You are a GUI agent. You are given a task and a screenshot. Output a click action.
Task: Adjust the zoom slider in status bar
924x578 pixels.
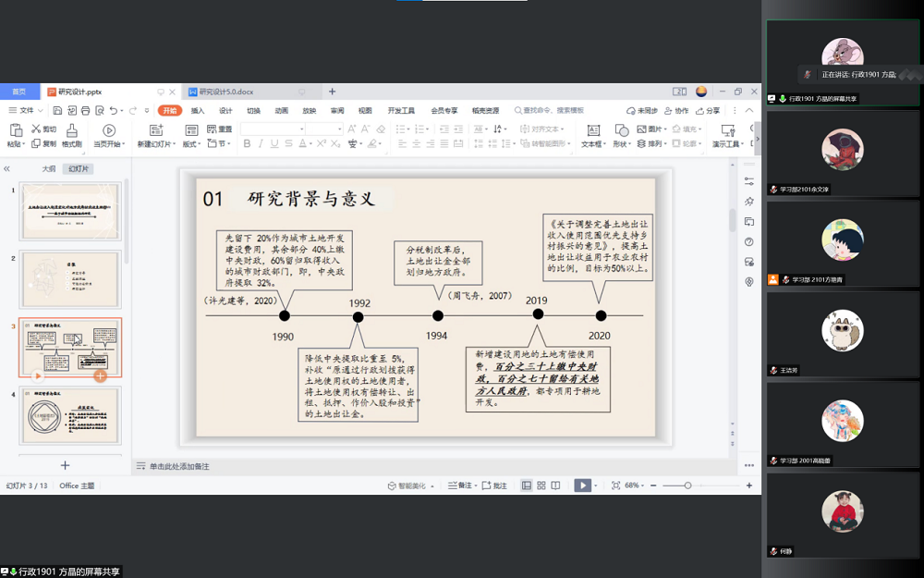[687, 486]
